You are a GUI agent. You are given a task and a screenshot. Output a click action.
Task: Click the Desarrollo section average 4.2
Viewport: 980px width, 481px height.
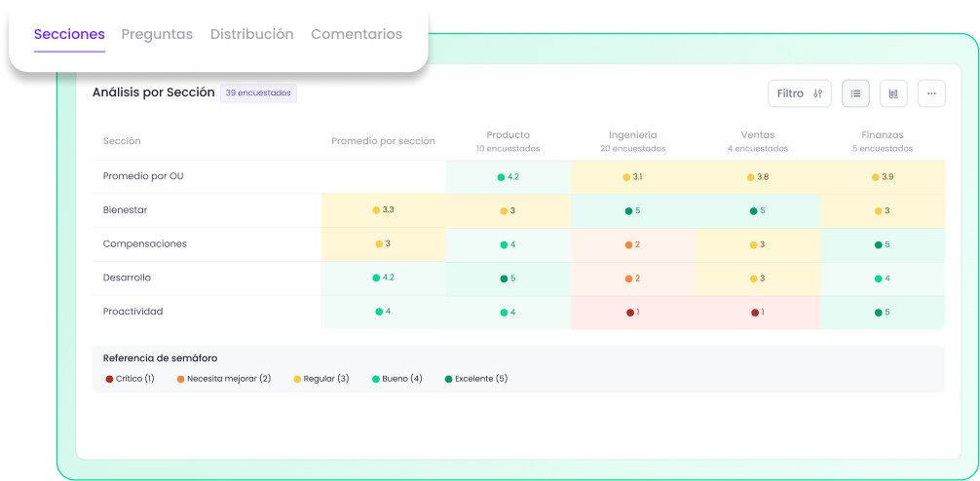(383, 277)
